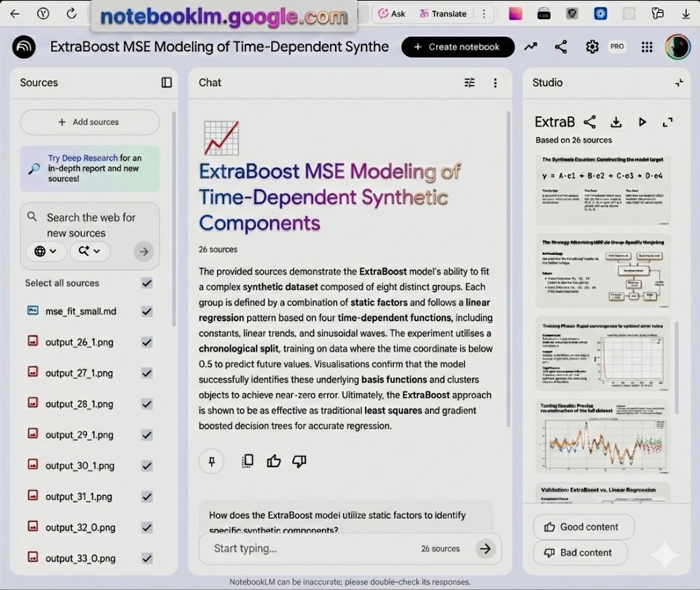
Task: Pin the summary response to notes
Action: [211, 461]
